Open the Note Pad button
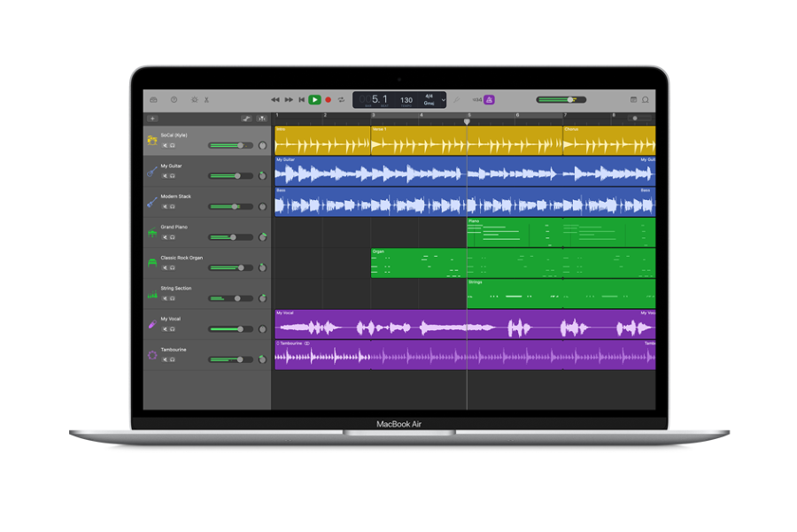 coord(633,100)
